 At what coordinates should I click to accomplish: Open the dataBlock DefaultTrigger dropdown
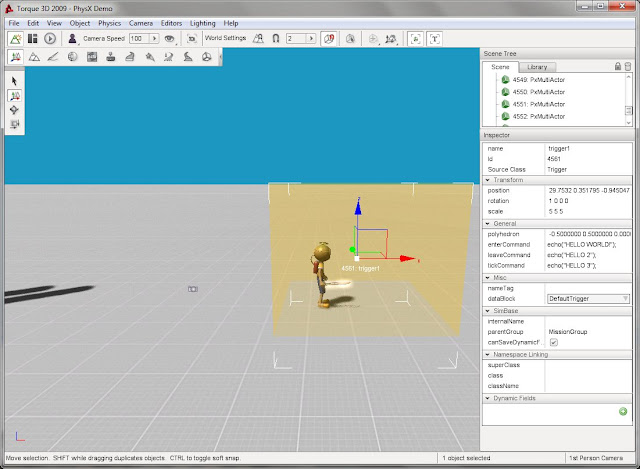pos(588,298)
